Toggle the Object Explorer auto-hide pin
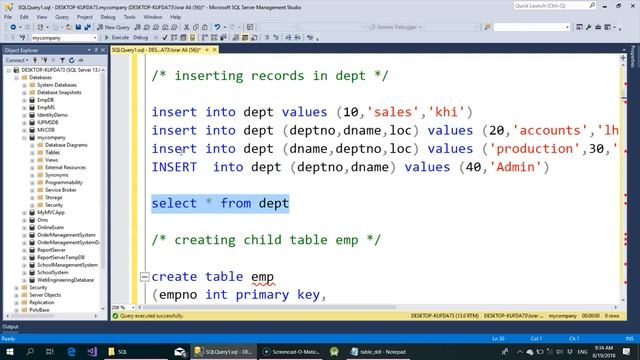Viewport: 640px width, 360px height. click(x=96, y=50)
